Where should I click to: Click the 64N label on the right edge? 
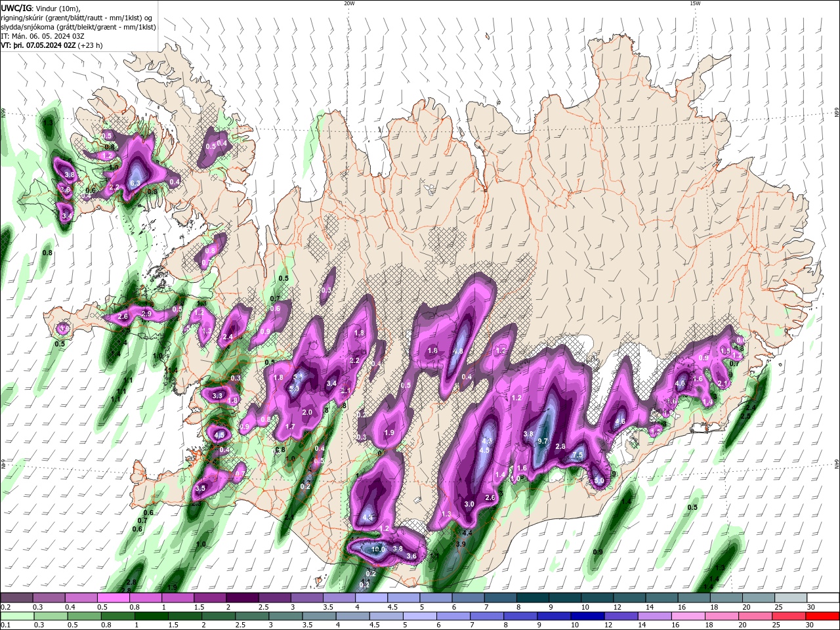(837, 464)
